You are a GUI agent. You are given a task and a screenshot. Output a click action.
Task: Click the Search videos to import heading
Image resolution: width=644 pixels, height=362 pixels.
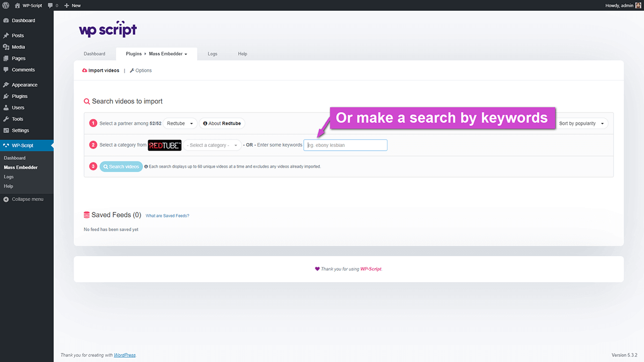click(127, 101)
